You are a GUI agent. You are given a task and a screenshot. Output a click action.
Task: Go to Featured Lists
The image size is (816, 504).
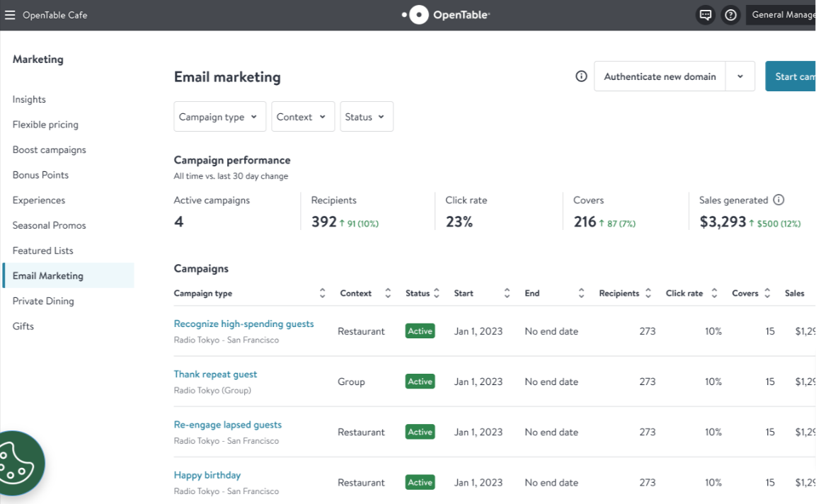42,251
